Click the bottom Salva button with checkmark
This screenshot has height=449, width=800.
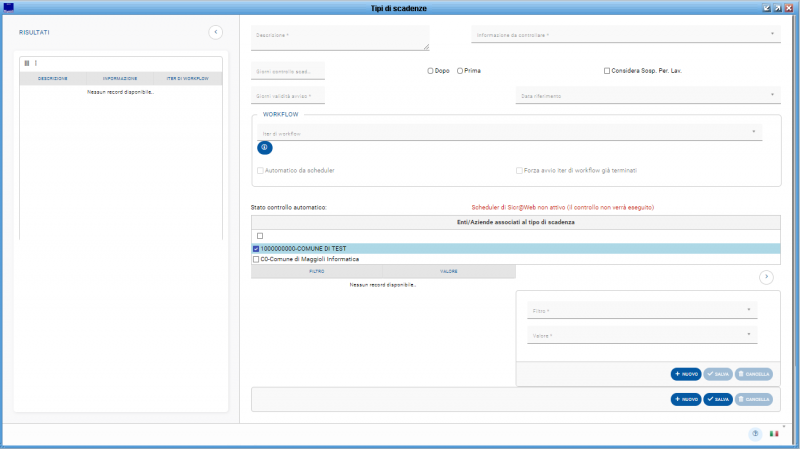coord(717,399)
